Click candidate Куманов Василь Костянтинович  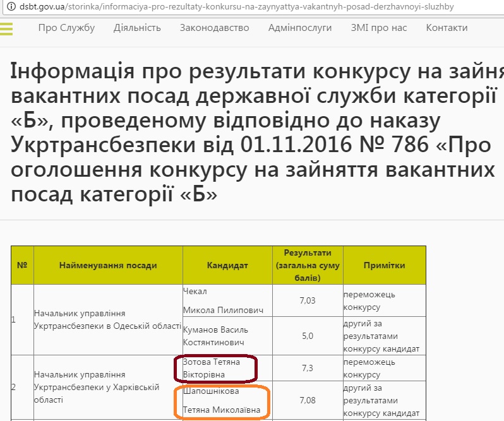coord(227,336)
